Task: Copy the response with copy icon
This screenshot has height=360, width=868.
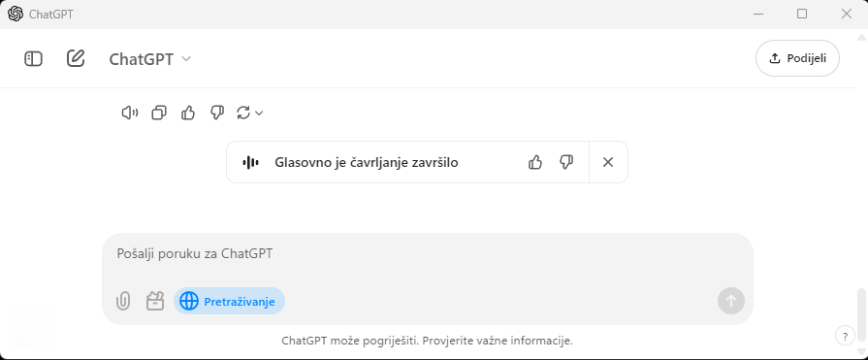Action: [x=159, y=113]
